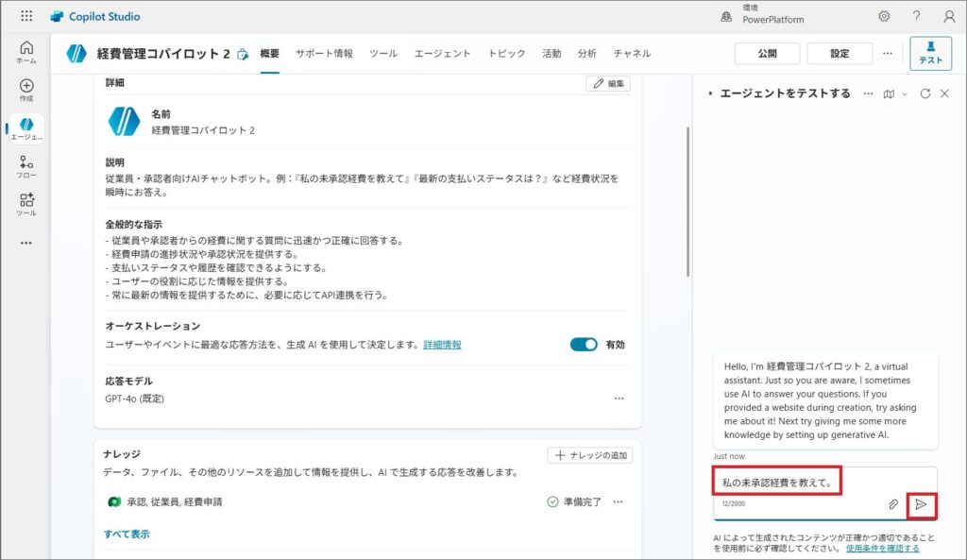Click the attach file paperclip icon

(x=893, y=504)
